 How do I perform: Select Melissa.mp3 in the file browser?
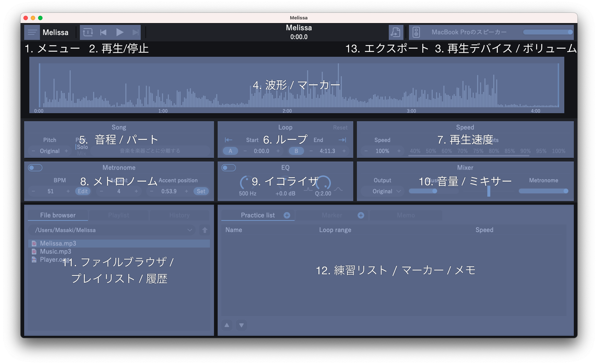pos(119,244)
